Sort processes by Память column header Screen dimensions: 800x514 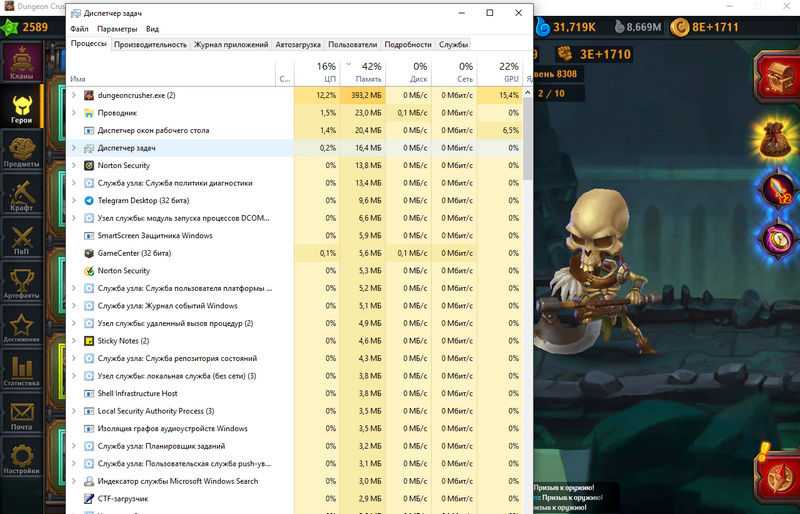click(x=362, y=72)
